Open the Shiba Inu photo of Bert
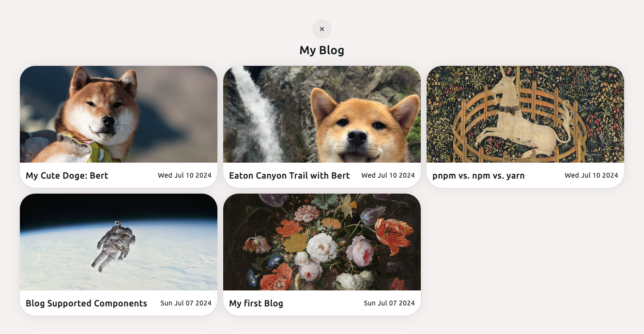 (x=119, y=114)
